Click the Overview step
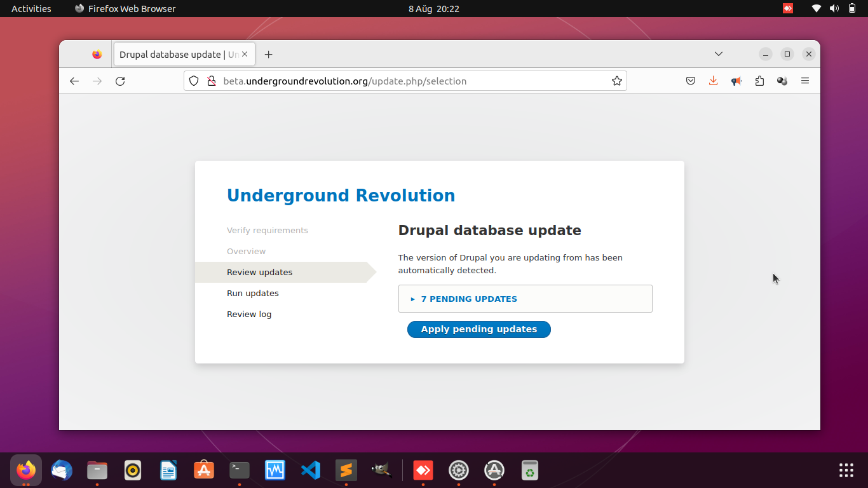Image resolution: width=868 pixels, height=488 pixels. click(247, 251)
